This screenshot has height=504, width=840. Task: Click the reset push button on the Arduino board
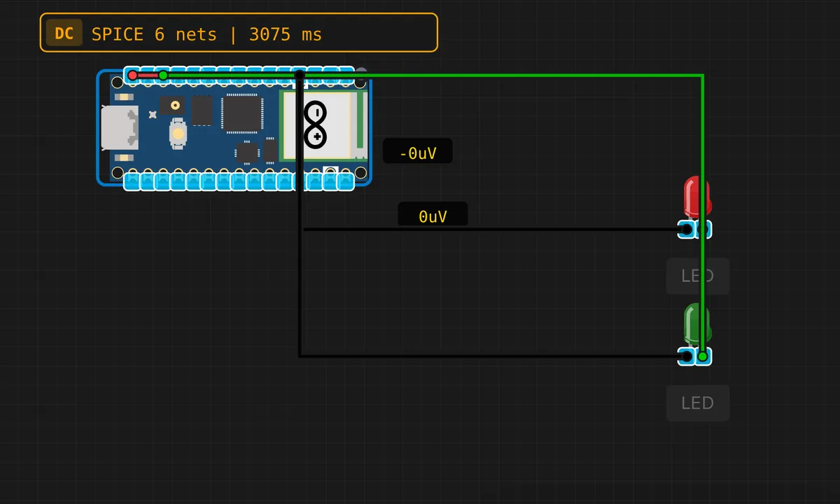point(178,132)
